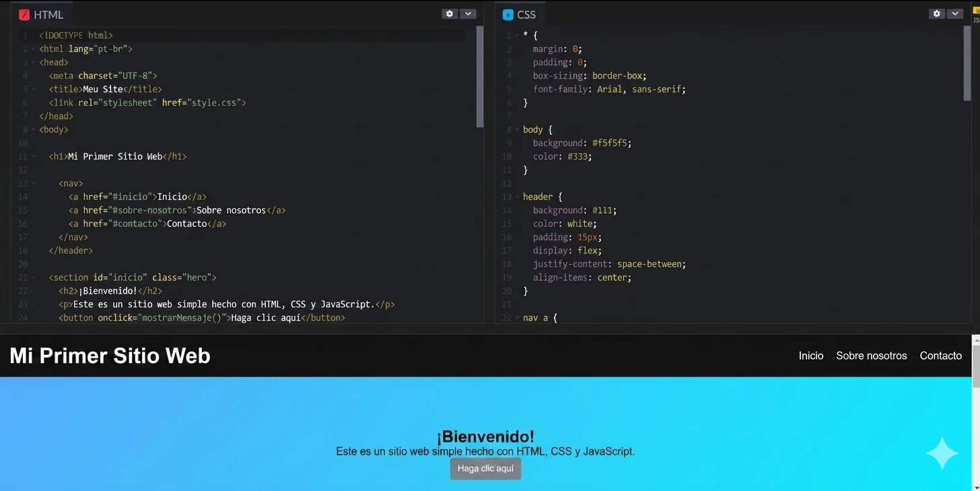Image resolution: width=980 pixels, height=491 pixels.
Task: Click the <h2>¡Bienvenido!</h2> code line
Action: (110, 291)
